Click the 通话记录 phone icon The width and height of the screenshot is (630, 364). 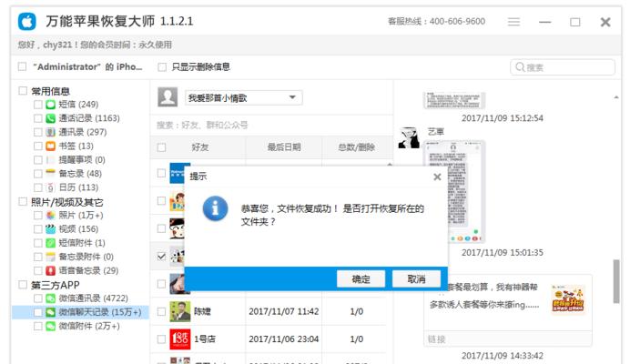[51, 118]
